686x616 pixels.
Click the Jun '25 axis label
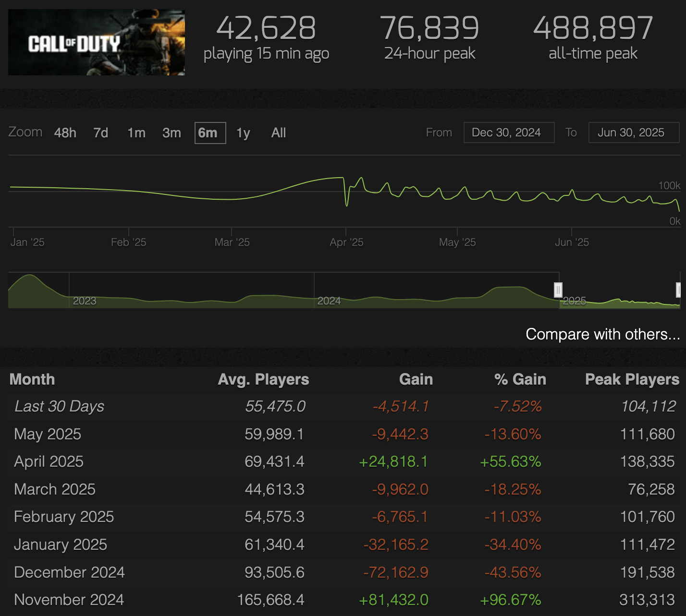pos(572,242)
